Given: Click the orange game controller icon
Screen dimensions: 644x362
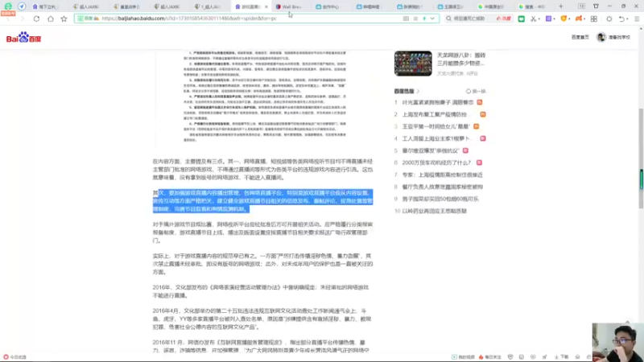Looking at the screenshot, I should (x=578, y=19).
